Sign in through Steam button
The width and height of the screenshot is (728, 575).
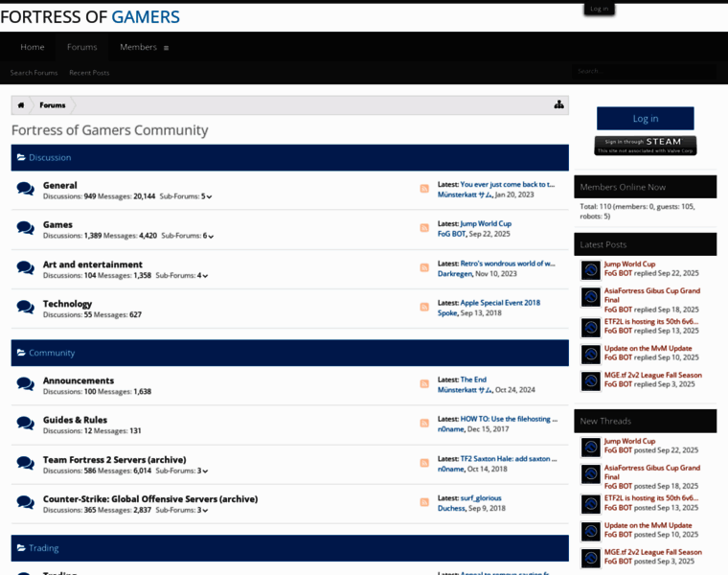coord(646,146)
